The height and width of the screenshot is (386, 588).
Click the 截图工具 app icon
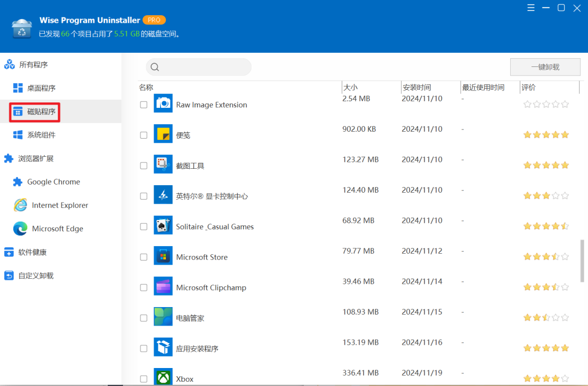click(x=163, y=164)
